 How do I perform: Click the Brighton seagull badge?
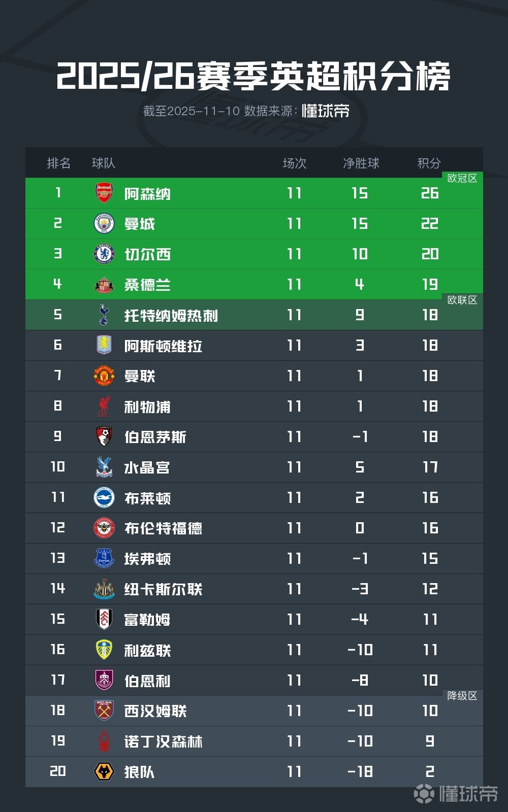(104, 497)
